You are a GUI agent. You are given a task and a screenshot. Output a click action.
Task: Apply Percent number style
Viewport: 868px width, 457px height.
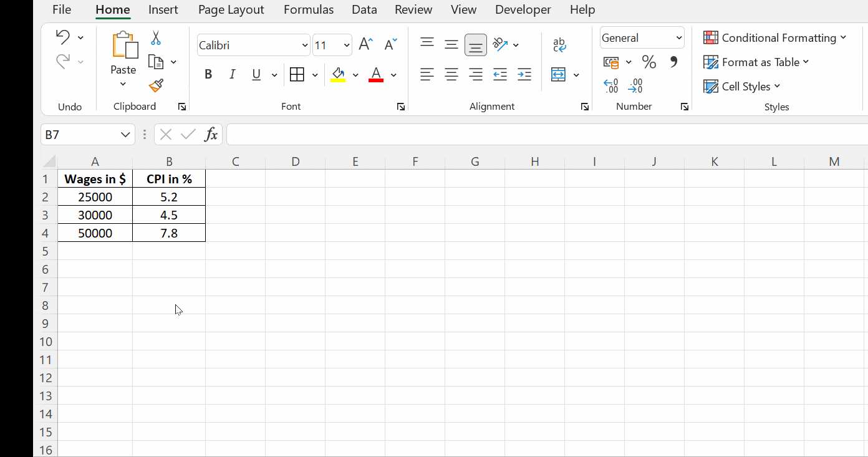(x=649, y=62)
